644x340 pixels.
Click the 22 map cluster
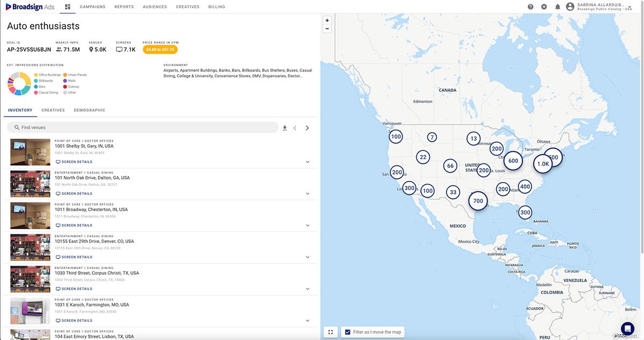(x=423, y=157)
